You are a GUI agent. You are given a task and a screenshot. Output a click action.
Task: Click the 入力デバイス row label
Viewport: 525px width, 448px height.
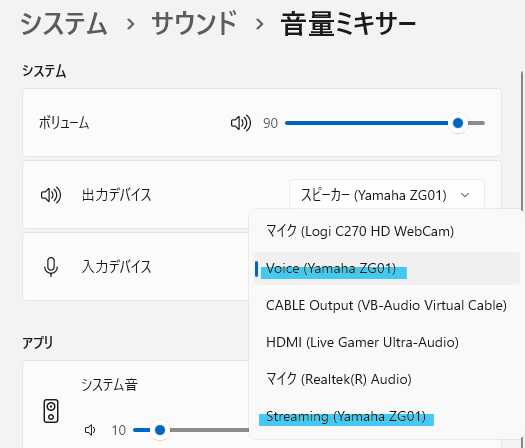pos(117,267)
